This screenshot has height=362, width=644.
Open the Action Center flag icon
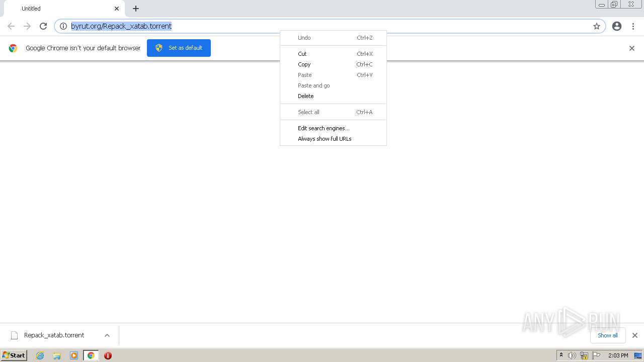596,355
